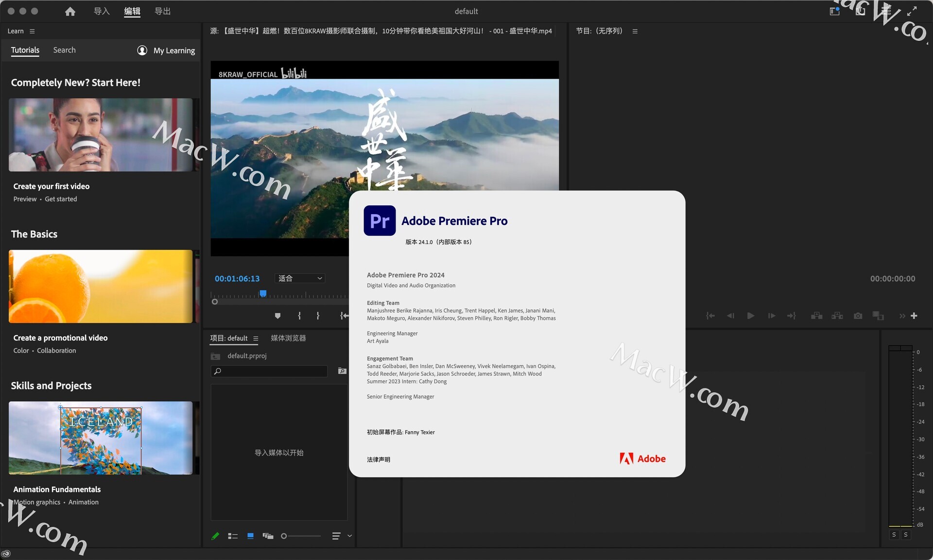933x560 pixels.
Task: Focus the project panel search field
Action: point(269,371)
